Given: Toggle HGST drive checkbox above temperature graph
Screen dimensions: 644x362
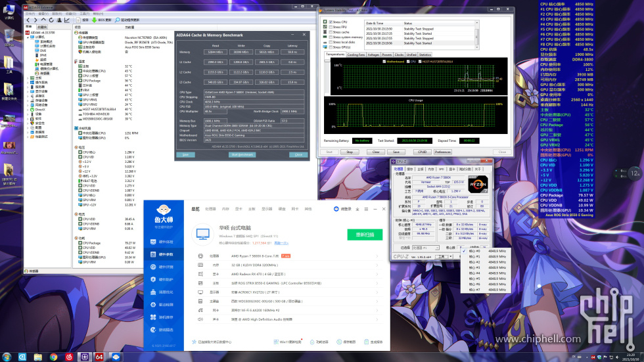Looking at the screenshot, I should pos(420,62).
